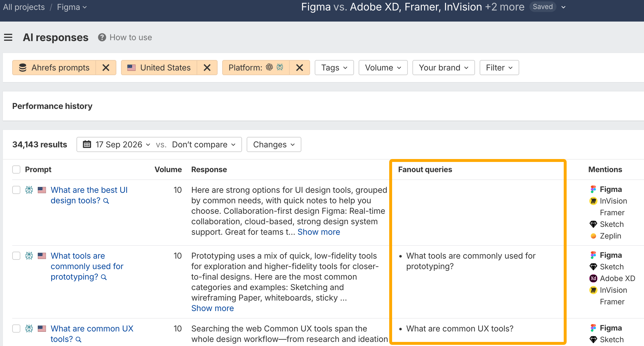Show more of the prototyping response
Screen dimensions: 644x346
point(213,308)
